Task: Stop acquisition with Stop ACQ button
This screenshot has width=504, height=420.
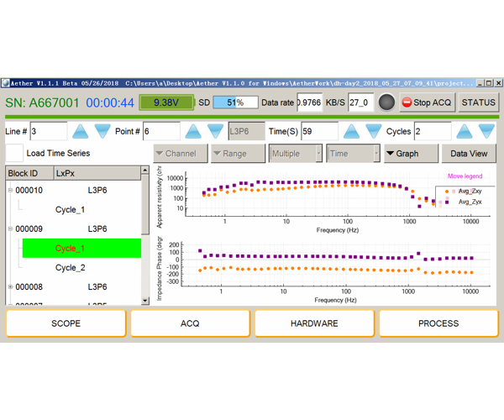Action: pyautogui.click(x=428, y=102)
